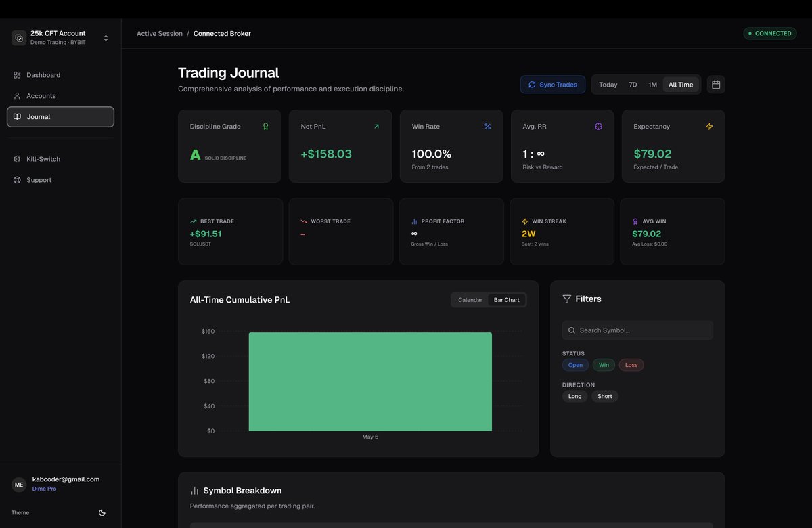Image resolution: width=812 pixels, height=528 pixels.
Task: Click the 2W win streak value
Action: 528,234
